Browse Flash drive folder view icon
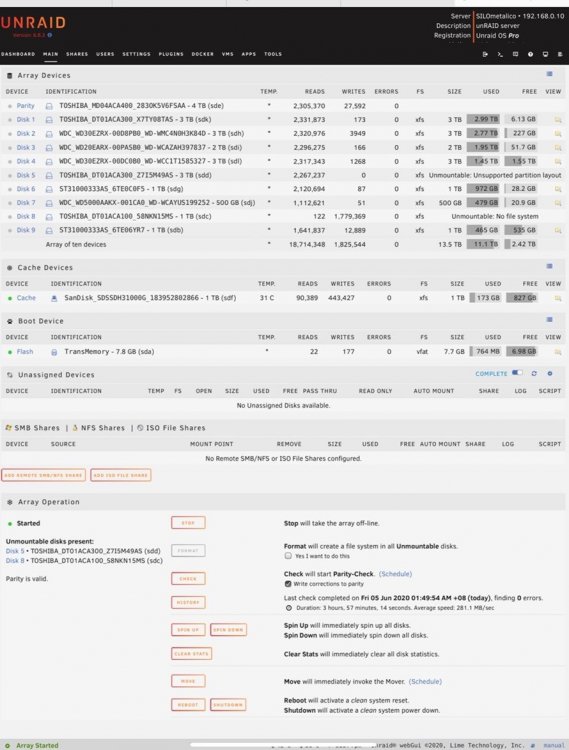This screenshot has height=750, width=569. 558,352
